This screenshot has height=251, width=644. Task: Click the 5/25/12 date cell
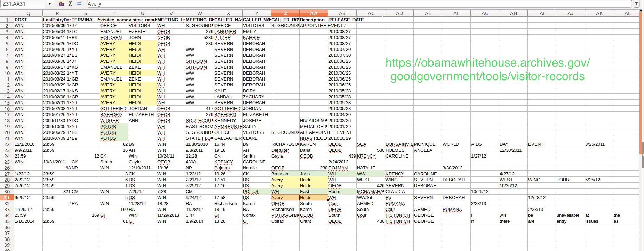[599, 180]
